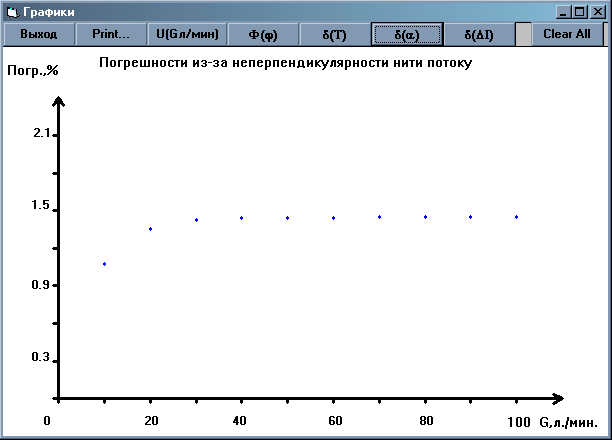
Task: Click the 1.5 value on vertical axis
Action: pyautogui.click(x=41, y=205)
